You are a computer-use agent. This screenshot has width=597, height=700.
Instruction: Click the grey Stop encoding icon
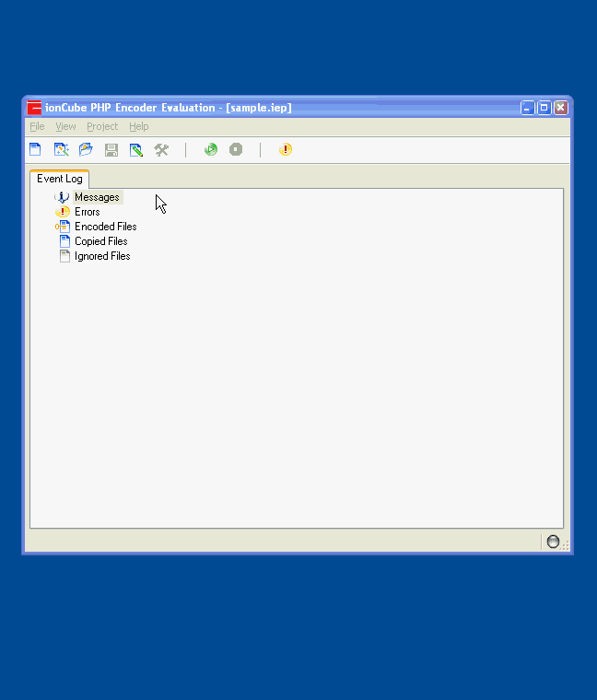pyautogui.click(x=236, y=149)
